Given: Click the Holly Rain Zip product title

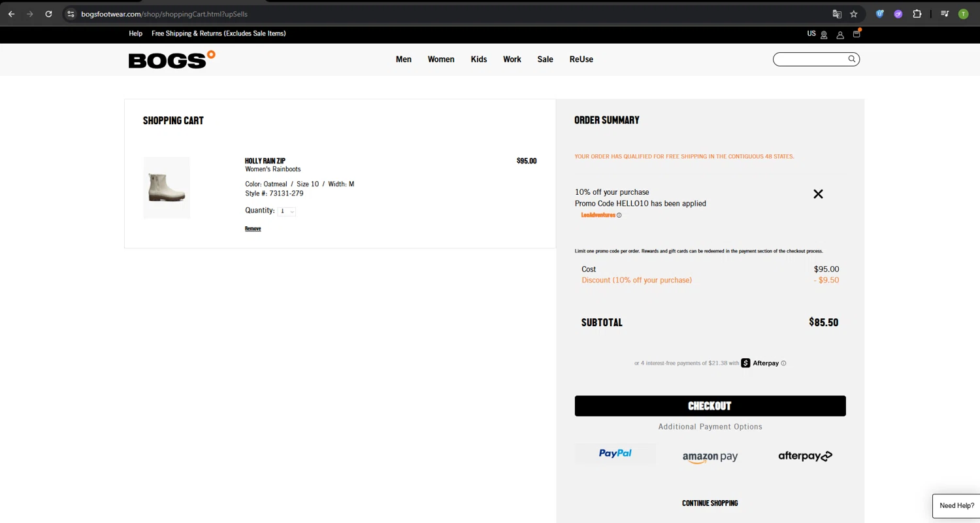Looking at the screenshot, I should pos(265,161).
